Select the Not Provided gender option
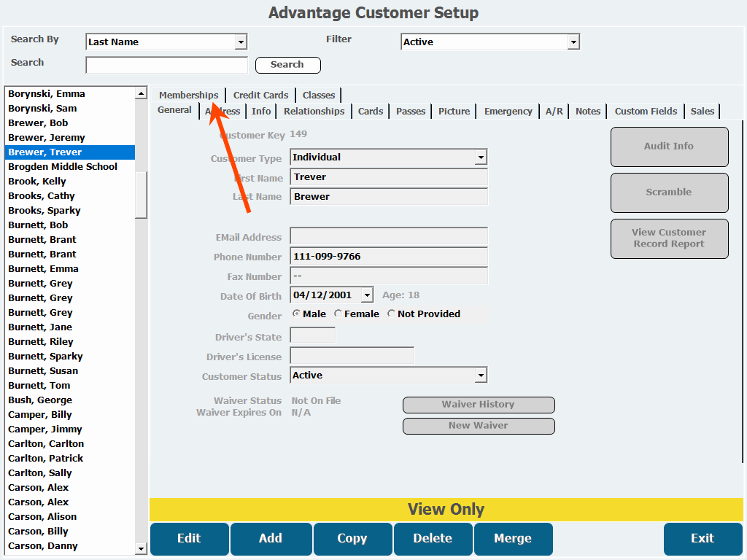Viewport: 747px width, 560px height. pos(391,314)
